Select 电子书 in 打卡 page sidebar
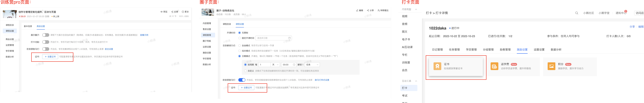The image size is (644, 103). click(x=406, y=39)
